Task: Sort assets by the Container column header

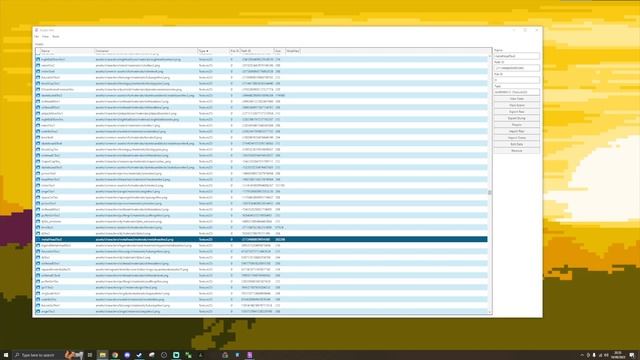Action: point(146,51)
